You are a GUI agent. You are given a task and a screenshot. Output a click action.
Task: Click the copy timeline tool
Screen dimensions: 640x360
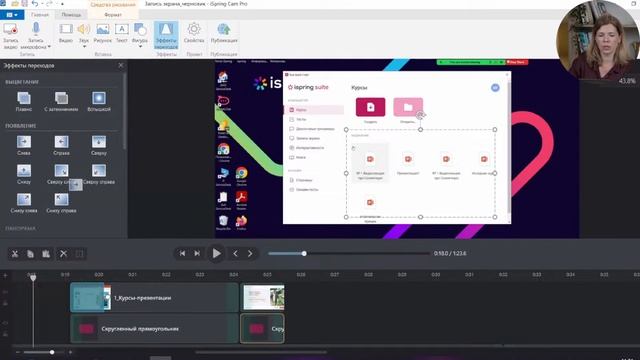[30, 253]
